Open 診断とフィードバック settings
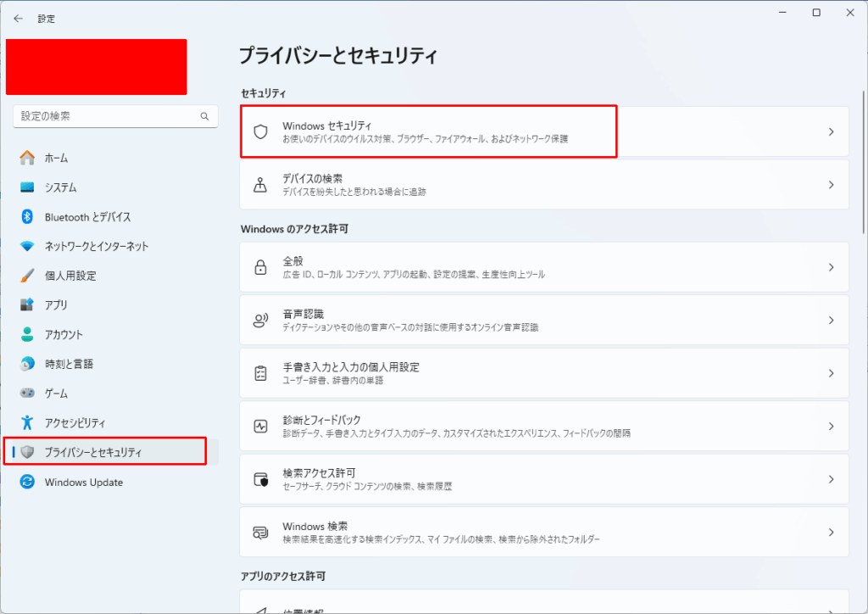The width and height of the screenshot is (868, 614). (x=544, y=427)
